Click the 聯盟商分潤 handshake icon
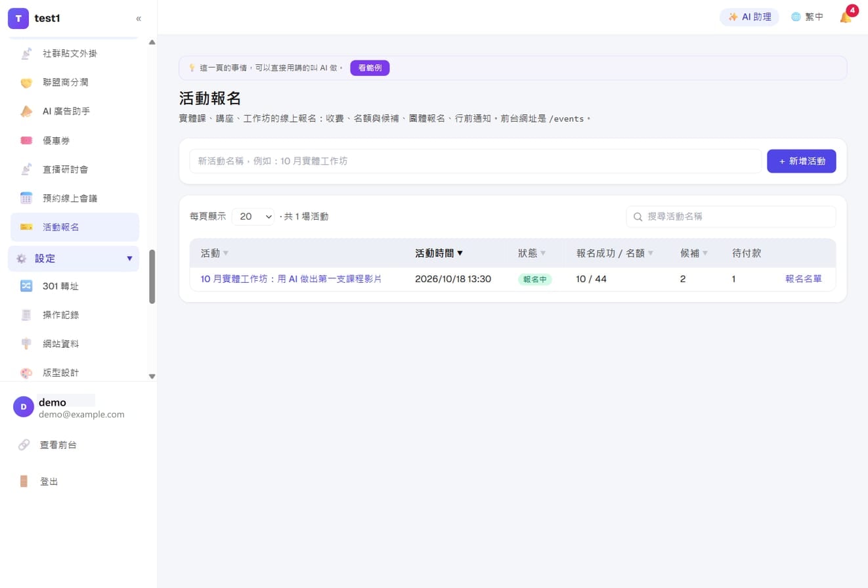The image size is (868, 588). [x=26, y=82]
